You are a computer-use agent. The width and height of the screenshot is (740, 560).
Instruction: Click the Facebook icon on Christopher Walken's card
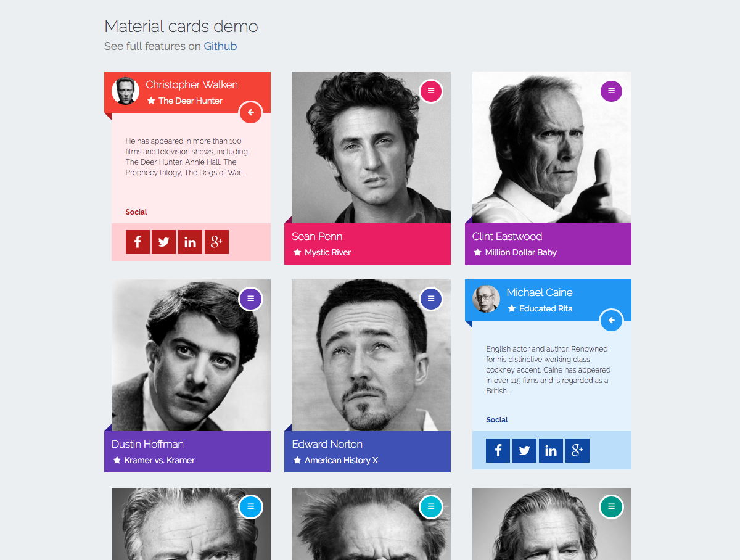click(x=138, y=242)
